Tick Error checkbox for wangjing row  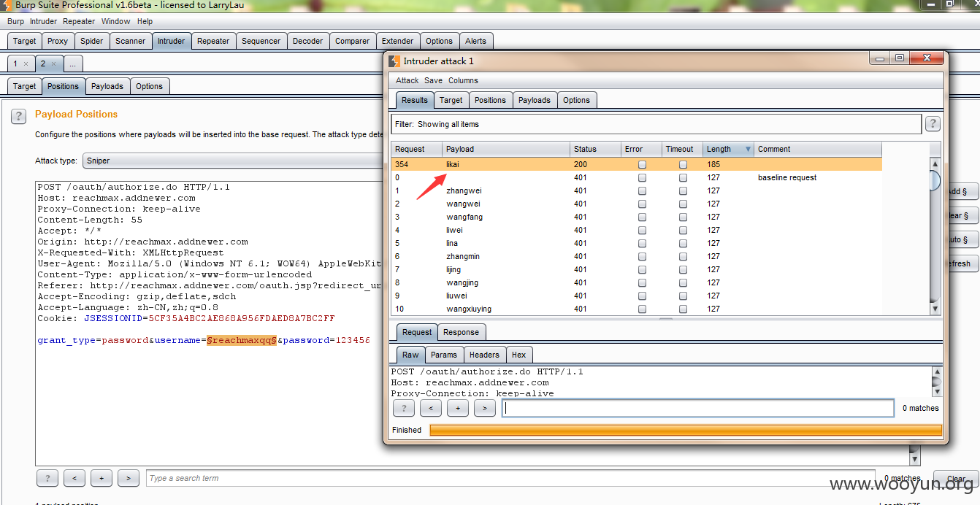[642, 283]
